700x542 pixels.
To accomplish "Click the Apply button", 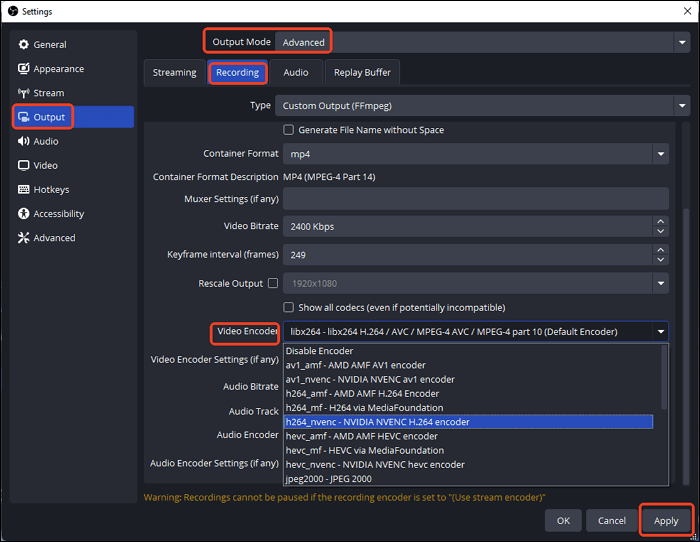I will tap(666, 520).
